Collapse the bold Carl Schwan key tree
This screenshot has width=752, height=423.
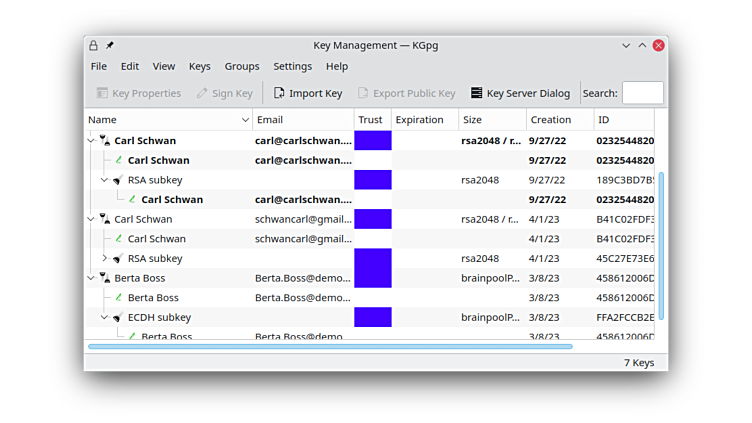point(91,141)
